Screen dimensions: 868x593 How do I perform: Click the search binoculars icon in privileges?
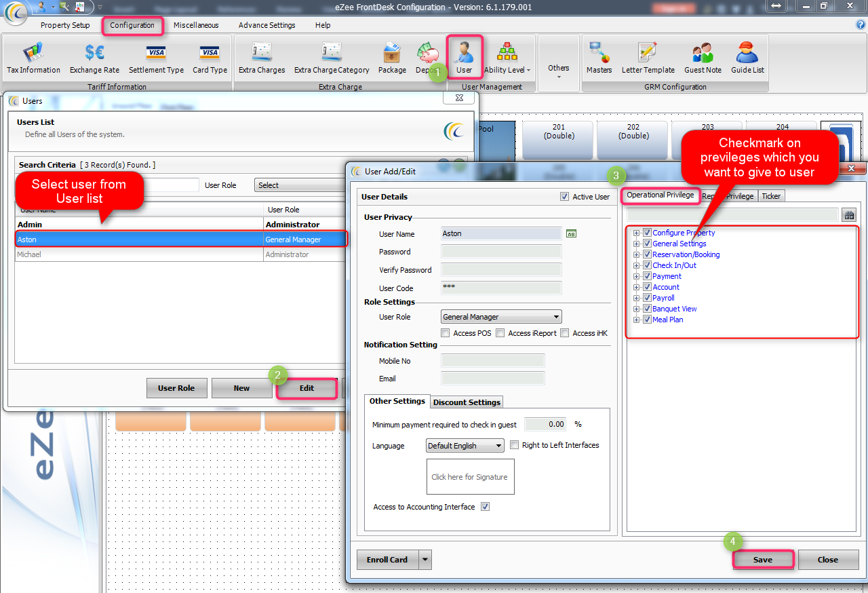(849, 215)
